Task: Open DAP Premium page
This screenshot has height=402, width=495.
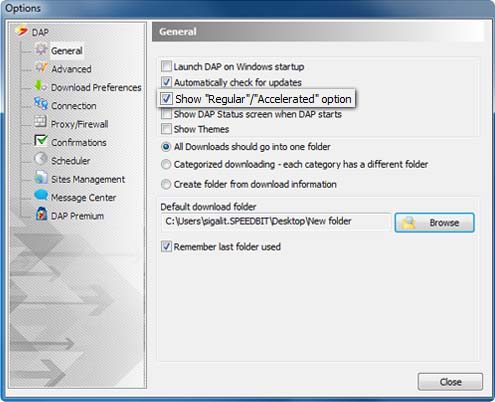Action: point(77,216)
